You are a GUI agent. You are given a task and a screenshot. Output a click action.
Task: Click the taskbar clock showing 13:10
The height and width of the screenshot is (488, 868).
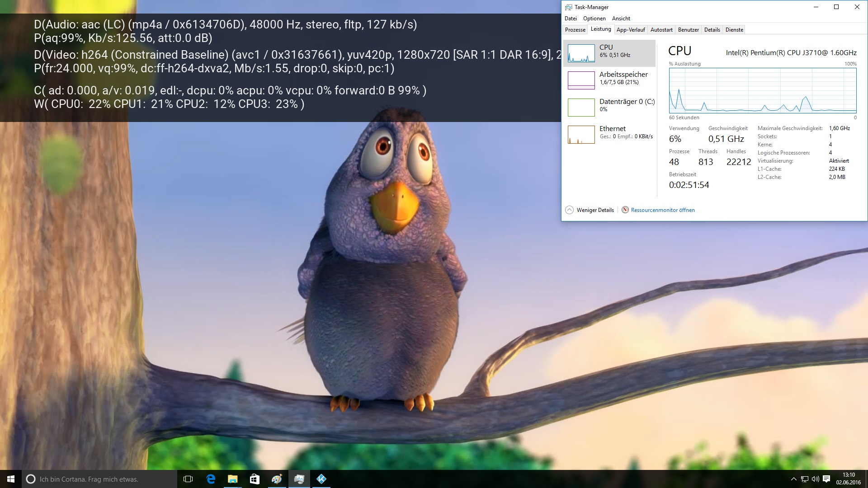[x=849, y=479]
